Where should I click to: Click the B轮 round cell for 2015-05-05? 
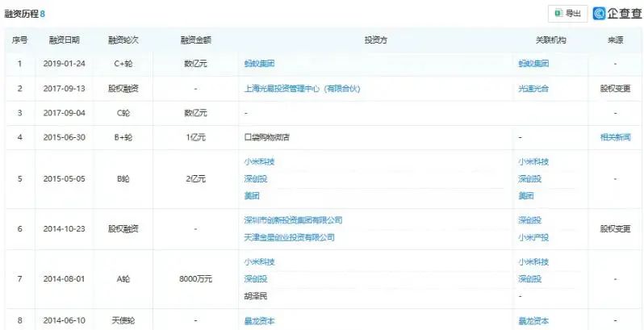[x=123, y=179]
